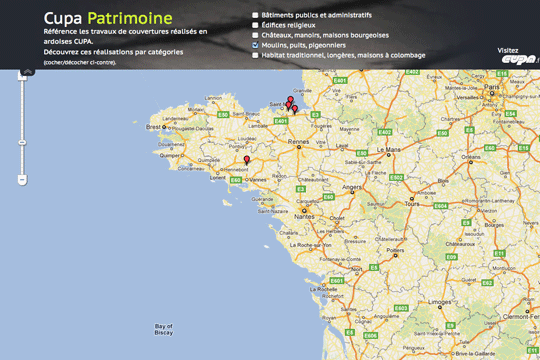Viewport: 540px width, 360px height.
Task: Click the Paris city label
Action: point(491,87)
